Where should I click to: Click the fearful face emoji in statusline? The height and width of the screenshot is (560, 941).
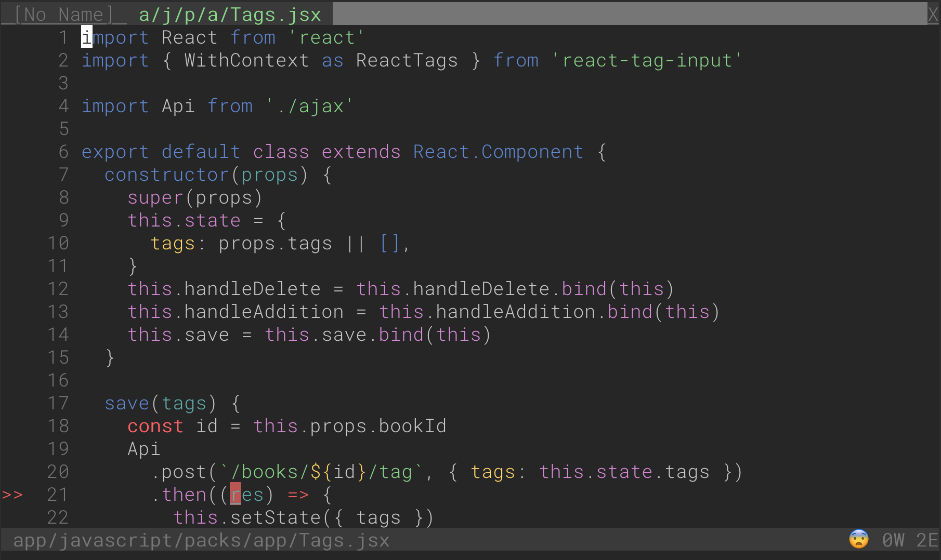click(x=858, y=540)
